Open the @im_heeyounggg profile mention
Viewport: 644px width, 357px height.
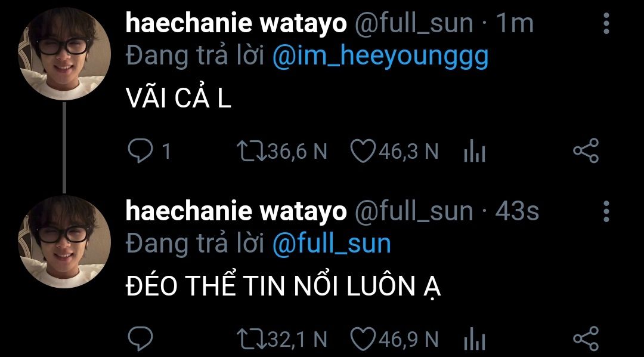pyautogui.click(x=380, y=57)
